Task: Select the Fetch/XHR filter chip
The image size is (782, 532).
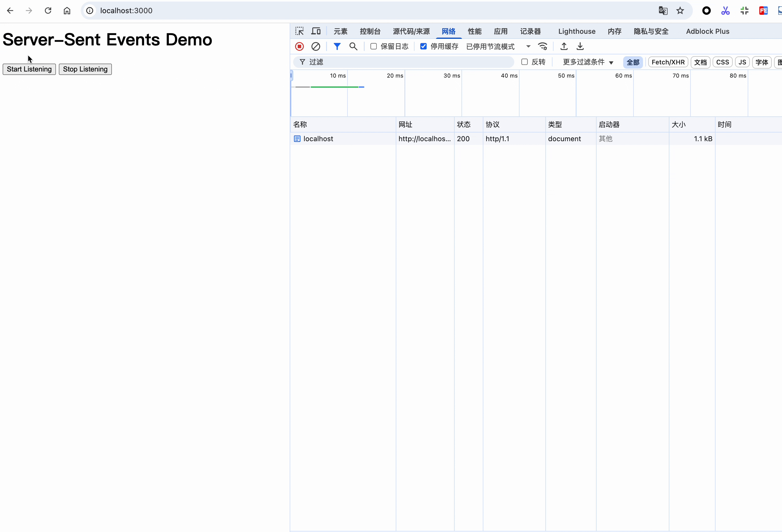Action: point(667,62)
